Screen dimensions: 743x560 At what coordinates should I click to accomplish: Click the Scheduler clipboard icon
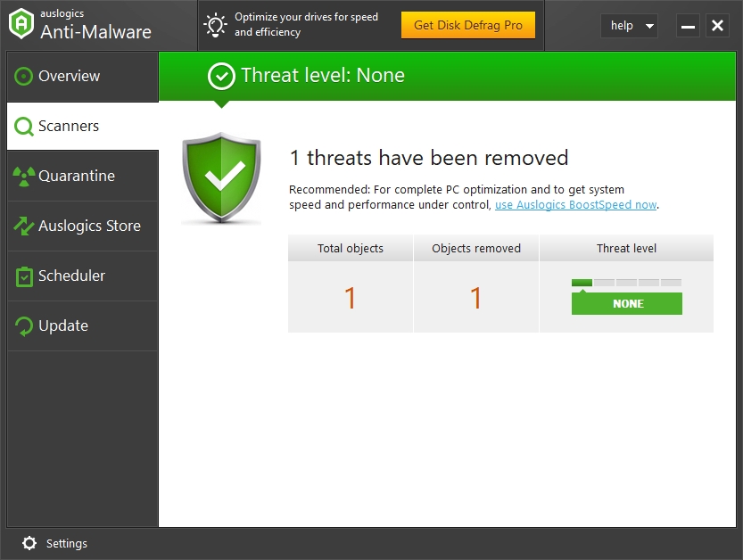tap(24, 276)
